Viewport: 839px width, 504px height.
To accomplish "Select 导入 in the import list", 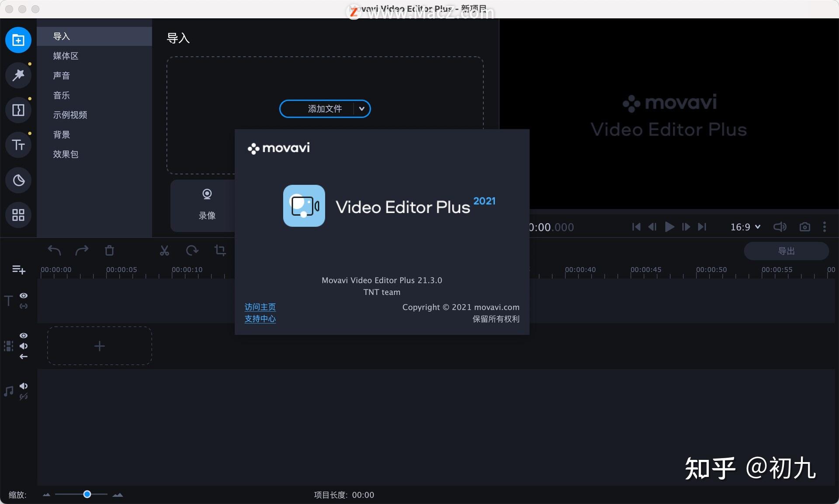I will click(x=94, y=36).
